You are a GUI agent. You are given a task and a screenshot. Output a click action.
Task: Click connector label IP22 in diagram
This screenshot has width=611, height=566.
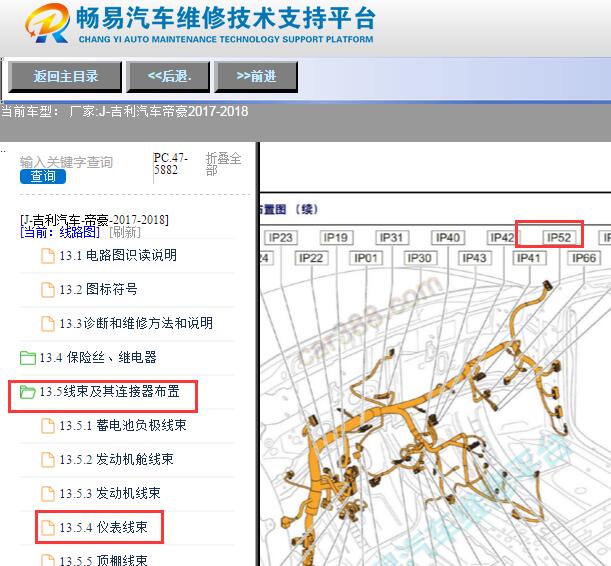(x=311, y=258)
